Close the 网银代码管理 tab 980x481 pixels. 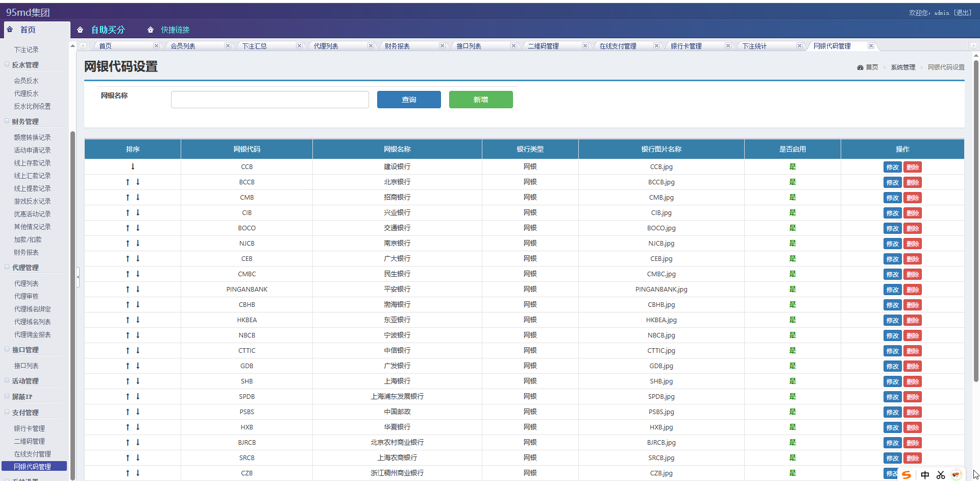click(x=871, y=46)
